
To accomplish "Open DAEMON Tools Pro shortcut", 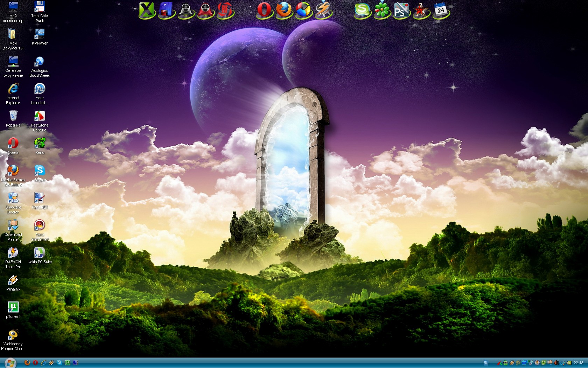I will click(13, 253).
